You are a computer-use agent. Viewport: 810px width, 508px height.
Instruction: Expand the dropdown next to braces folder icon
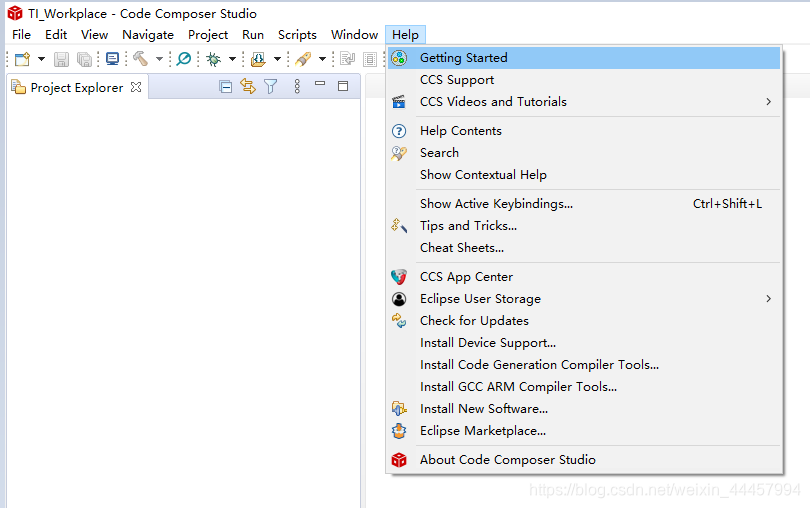[277, 59]
